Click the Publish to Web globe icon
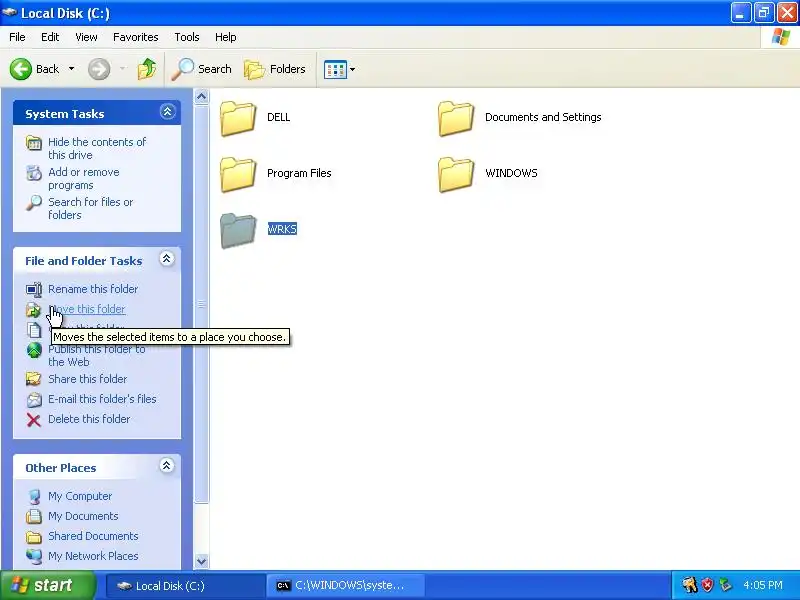This screenshot has width=800, height=600. click(34, 351)
